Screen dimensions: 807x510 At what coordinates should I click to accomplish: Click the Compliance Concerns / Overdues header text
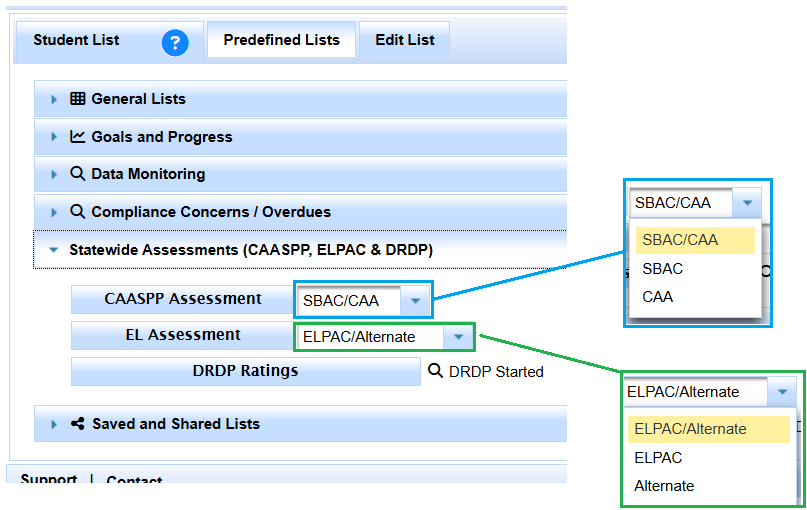coord(211,212)
